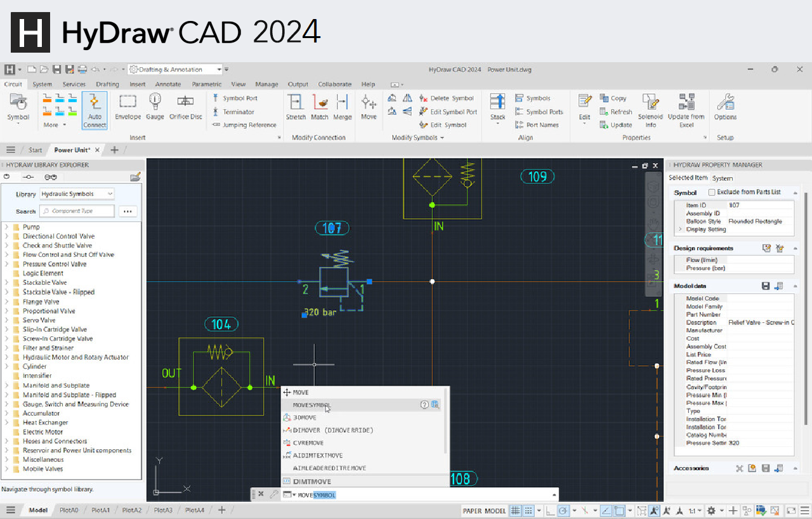The image size is (812, 519).
Task: Toggle ortho mode in status bar
Action: tap(550, 510)
